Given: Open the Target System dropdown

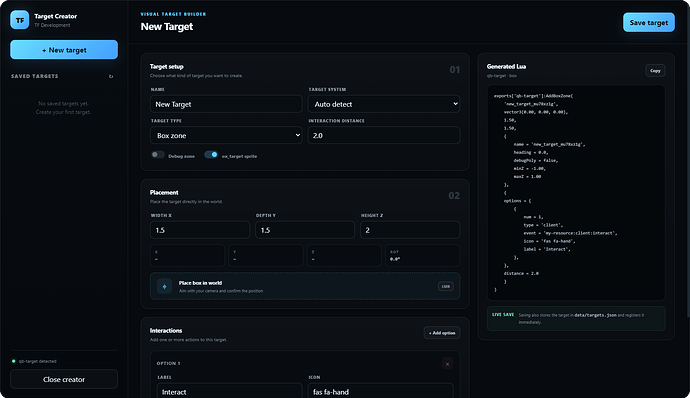Looking at the screenshot, I should click(384, 104).
